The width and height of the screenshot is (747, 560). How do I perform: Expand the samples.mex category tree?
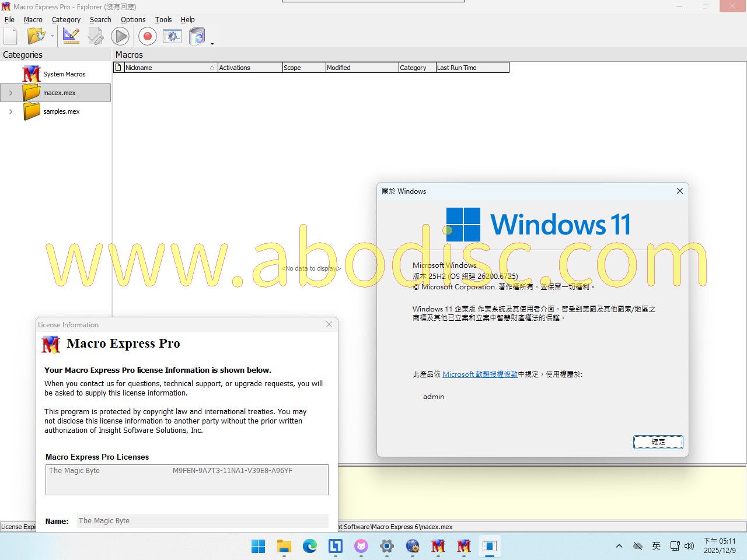click(11, 111)
